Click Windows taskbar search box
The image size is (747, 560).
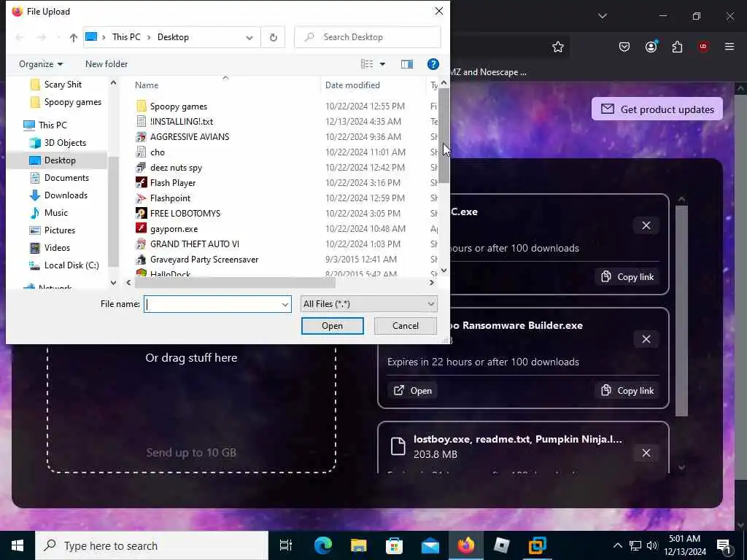click(x=152, y=545)
